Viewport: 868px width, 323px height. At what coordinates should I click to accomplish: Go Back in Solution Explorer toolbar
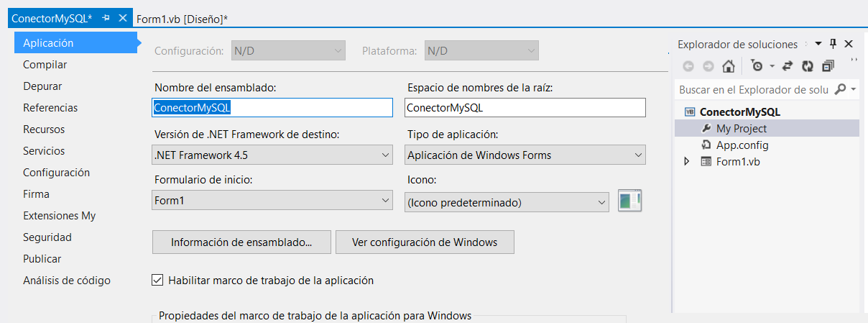(688, 66)
